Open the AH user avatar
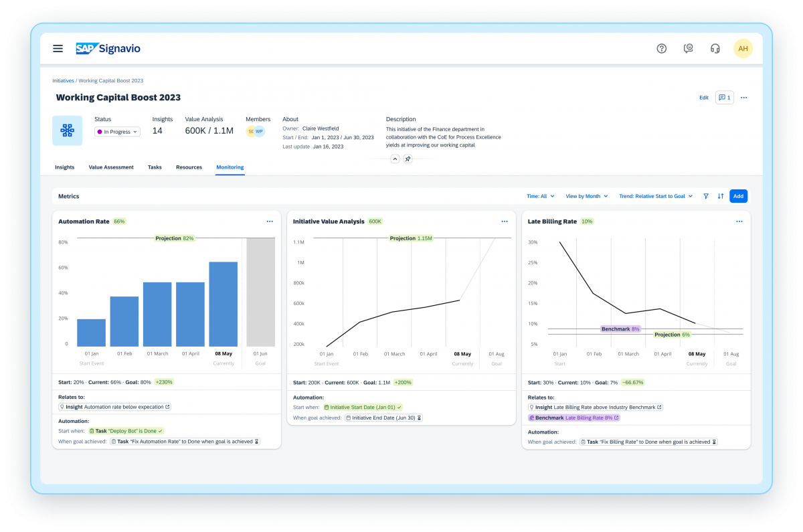The height and width of the screenshot is (532, 803). [x=743, y=48]
